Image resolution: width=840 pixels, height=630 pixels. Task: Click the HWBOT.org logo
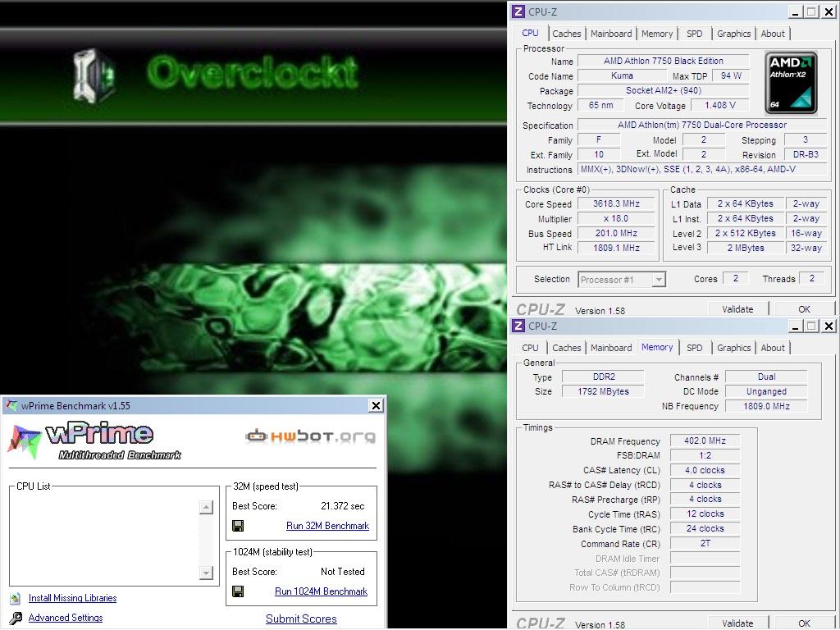click(311, 436)
